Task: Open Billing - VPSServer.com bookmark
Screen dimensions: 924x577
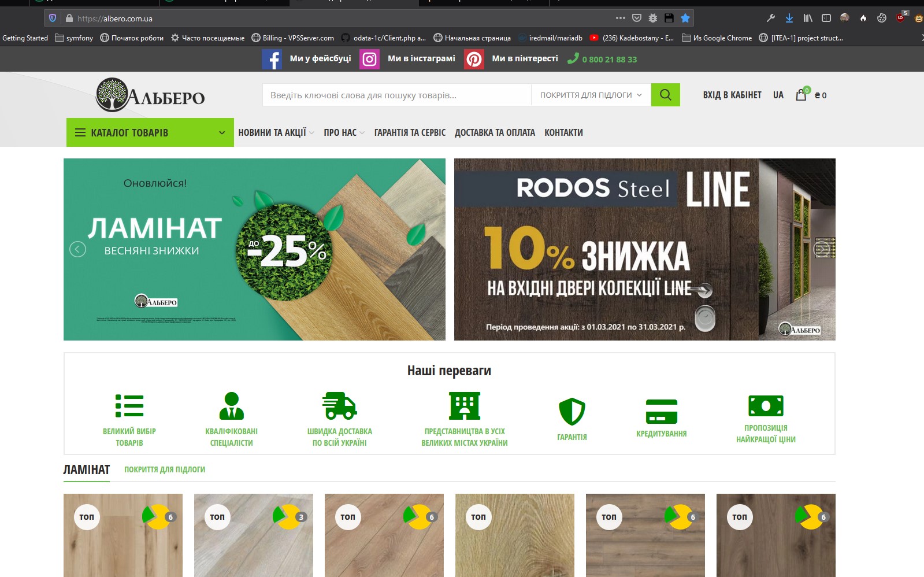Action: click(x=292, y=38)
